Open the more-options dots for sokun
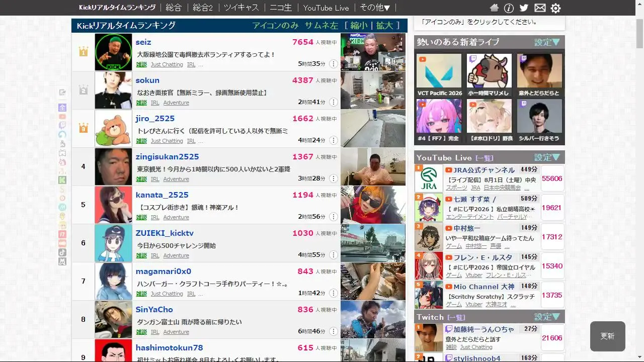The image size is (644, 362). click(x=333, y=102)
